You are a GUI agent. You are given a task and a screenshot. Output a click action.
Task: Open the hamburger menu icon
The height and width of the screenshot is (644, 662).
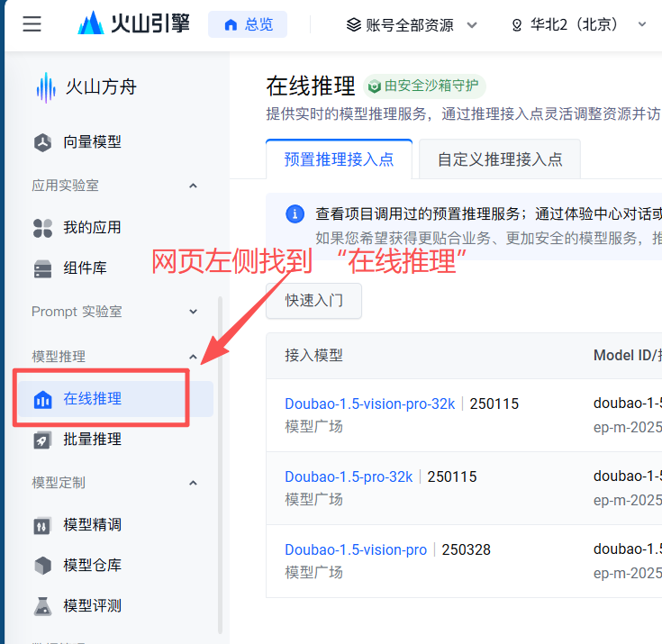[32, 23]
